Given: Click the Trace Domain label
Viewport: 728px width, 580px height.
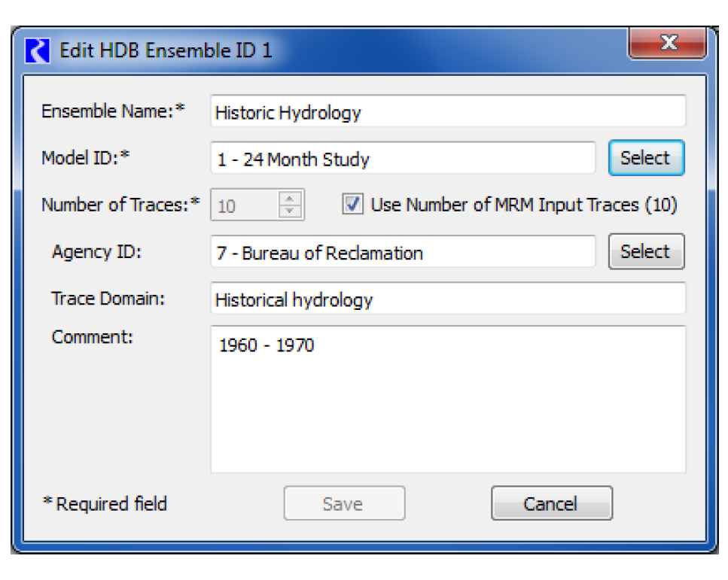Looking at the screenshot, I should (108, 298).
